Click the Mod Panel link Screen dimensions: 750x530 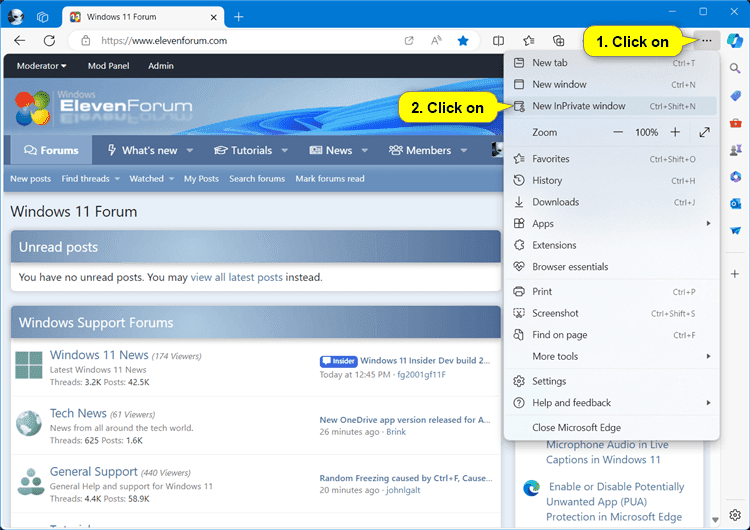(x=109, y=66)
